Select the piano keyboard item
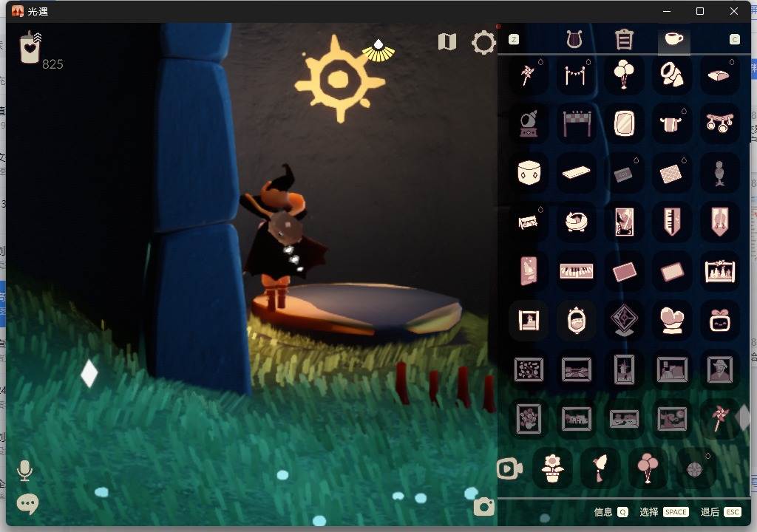The width and height of the screenshot is (757, 532). (576, 271)
